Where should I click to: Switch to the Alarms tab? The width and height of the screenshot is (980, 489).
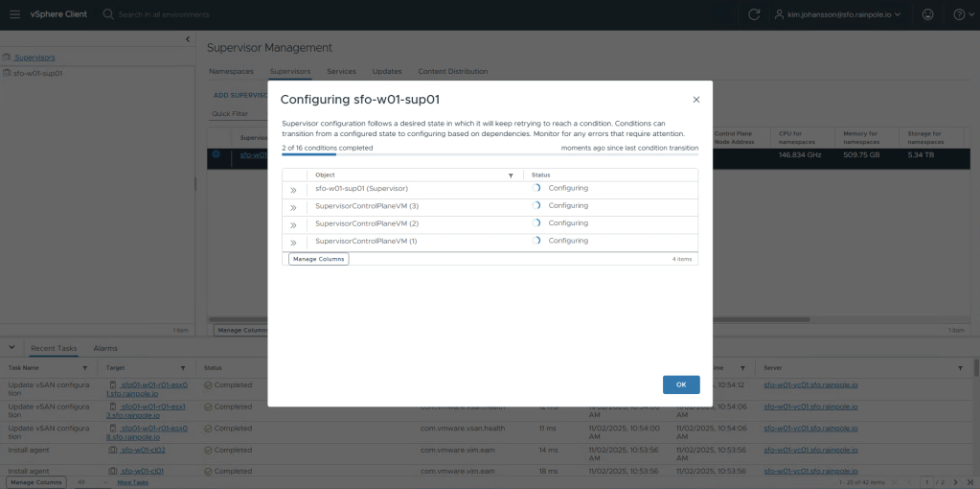pyautogui.click(x=105, y=348)
